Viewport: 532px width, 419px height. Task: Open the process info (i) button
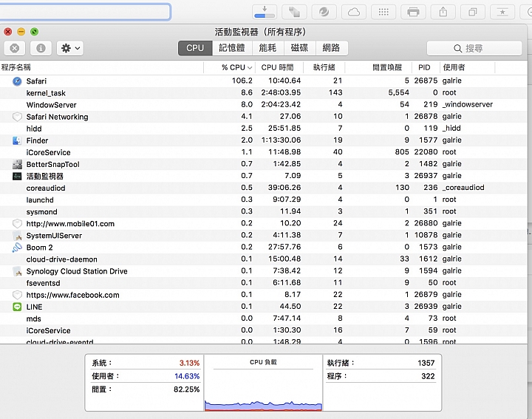pyautogui.click(x=41, y=48)
